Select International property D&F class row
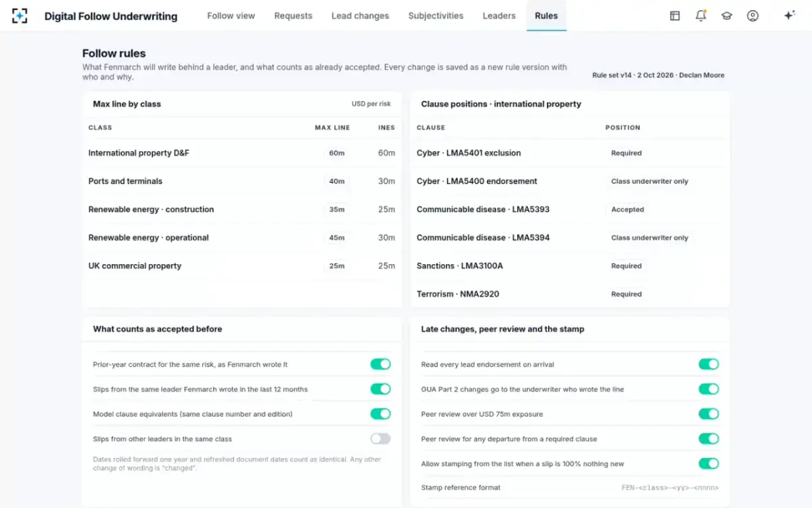Image resolution: width=812 pixels, height=508 pixels. tap(242, 153)
